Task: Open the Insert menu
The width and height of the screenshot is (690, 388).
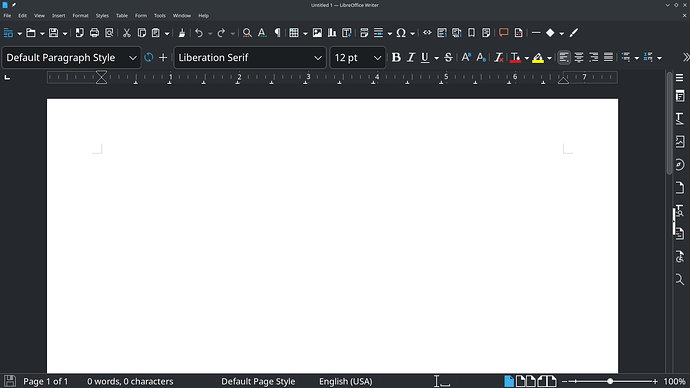Action: pyautogui.click(x=59, y=15)
